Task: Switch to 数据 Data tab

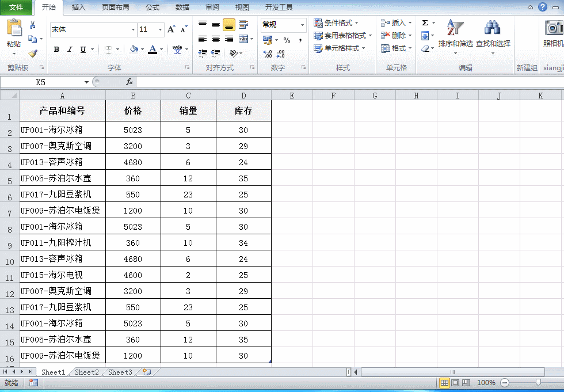Action: point(182,7)
